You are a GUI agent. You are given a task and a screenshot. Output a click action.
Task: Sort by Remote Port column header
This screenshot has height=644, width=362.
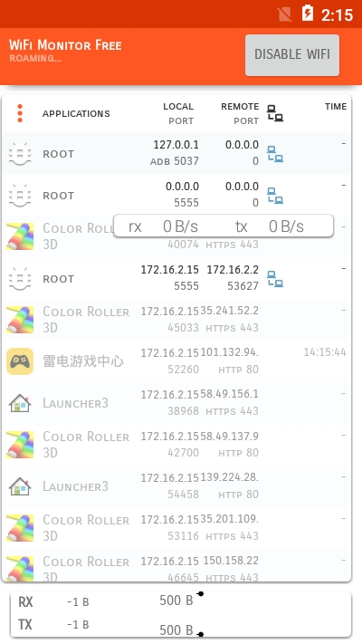point(240,114)
